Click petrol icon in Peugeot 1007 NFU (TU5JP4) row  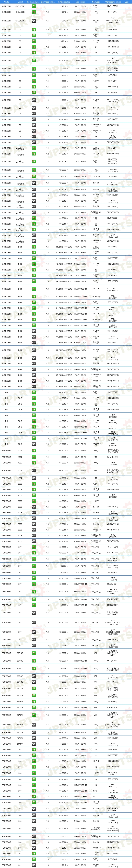(x=34, y=463)
